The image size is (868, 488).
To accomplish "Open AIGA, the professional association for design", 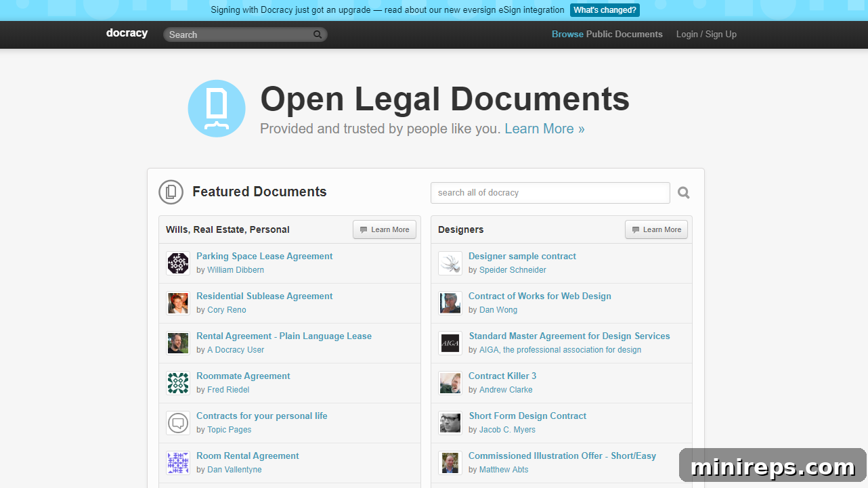I will [x=560, y=349].
